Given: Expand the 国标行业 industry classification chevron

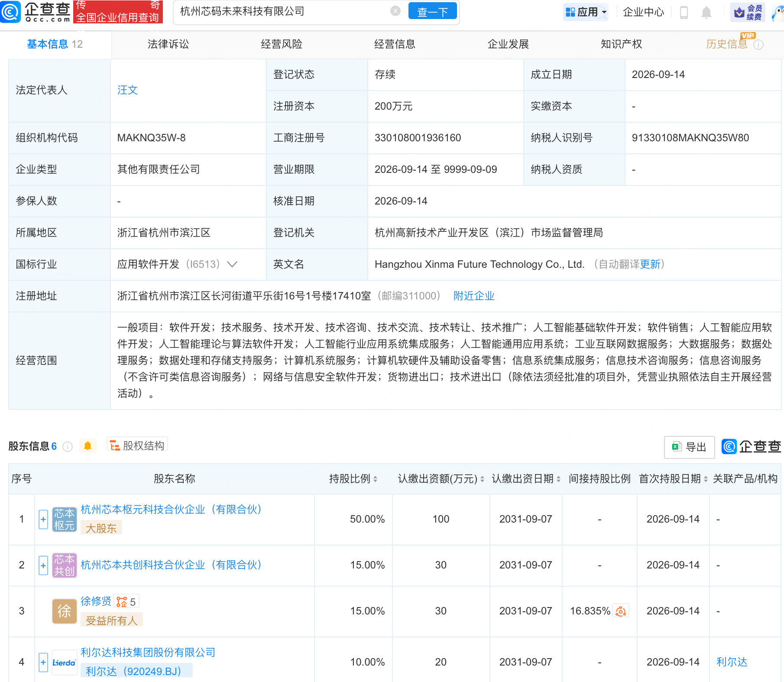Looking at the screenshot, I should (232, 264).
